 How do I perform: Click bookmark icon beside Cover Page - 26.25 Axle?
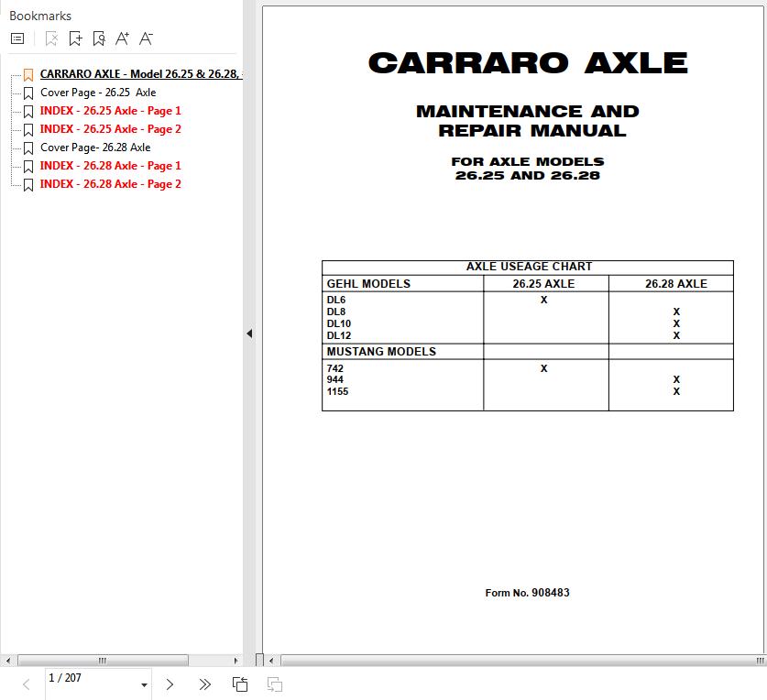(x=28, y=93)
